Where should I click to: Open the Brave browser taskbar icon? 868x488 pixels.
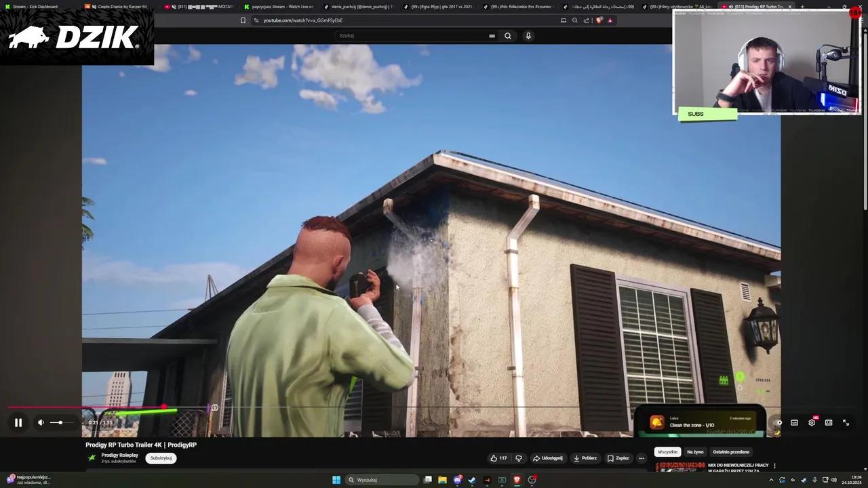pos(517,480)
